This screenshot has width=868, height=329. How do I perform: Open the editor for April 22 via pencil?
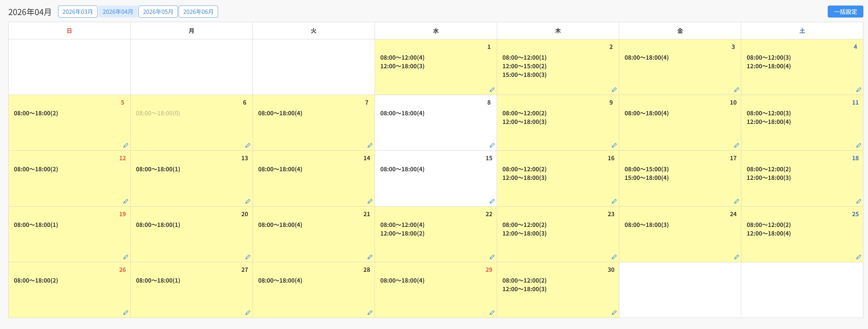click(492, 257)
